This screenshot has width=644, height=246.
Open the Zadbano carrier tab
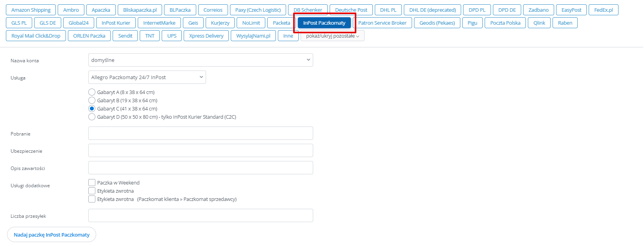[538, 10]
